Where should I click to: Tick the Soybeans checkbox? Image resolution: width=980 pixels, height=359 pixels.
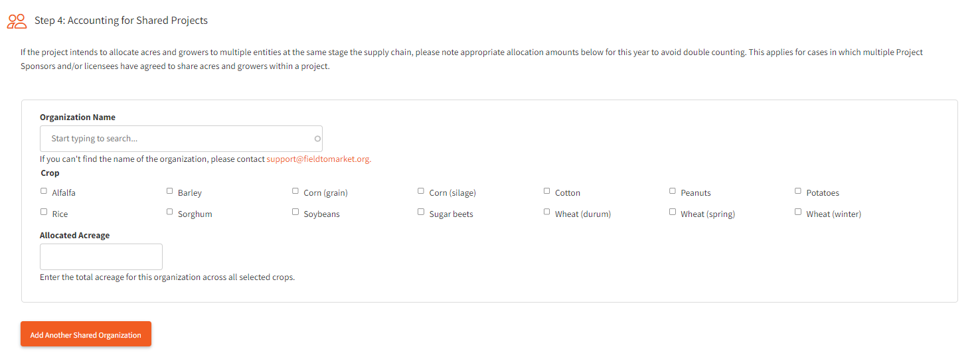click(295, 212)
